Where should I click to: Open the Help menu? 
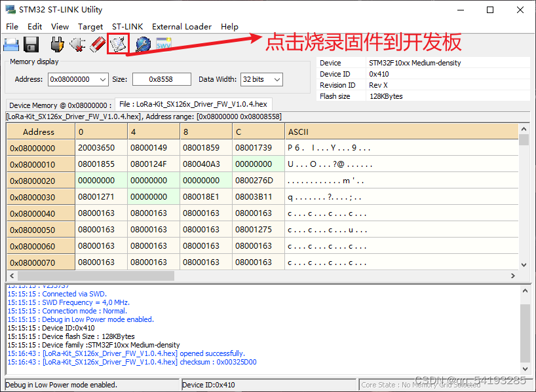tap(229, 27)
